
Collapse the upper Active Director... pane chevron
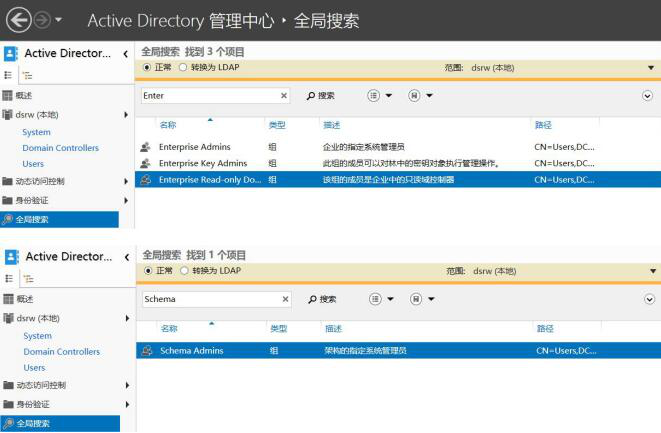[x=126, y=54]
